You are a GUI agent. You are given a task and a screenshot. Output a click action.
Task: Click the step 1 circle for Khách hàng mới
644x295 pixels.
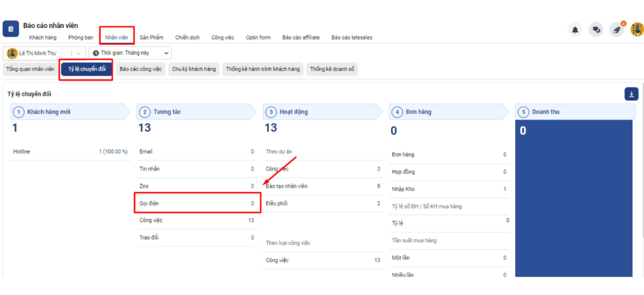[x=19, y=112]
